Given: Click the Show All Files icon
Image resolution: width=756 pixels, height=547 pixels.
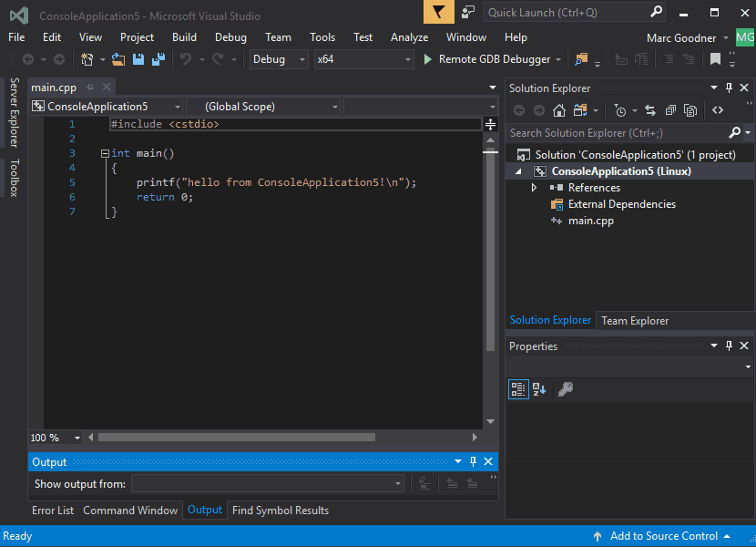Looking at the screenshot, I should 690,110.
